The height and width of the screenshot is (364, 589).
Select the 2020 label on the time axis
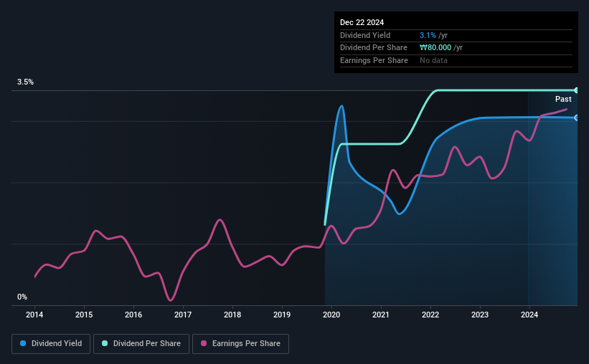point(331,315)
